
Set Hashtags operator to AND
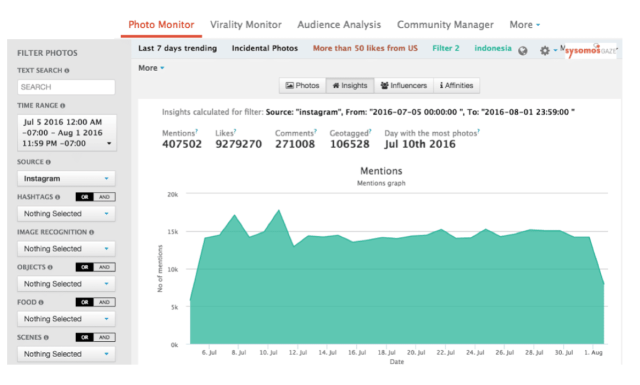104,197
